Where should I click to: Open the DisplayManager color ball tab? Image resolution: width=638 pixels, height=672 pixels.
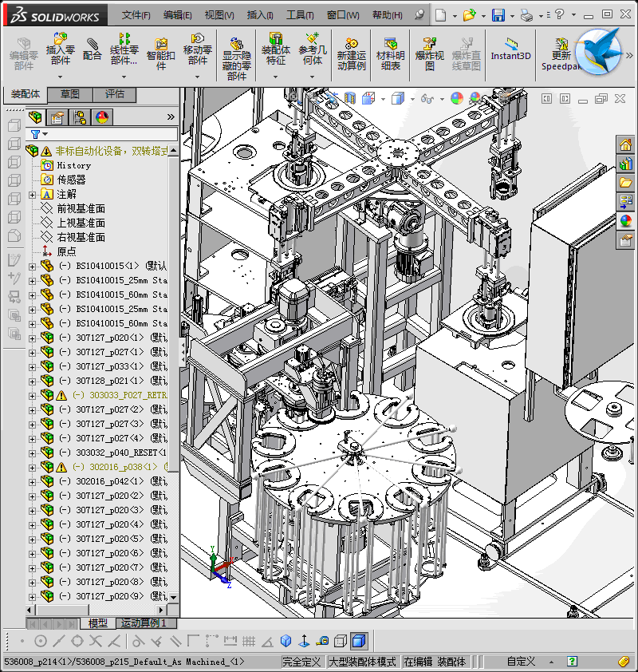coord(102,117)
